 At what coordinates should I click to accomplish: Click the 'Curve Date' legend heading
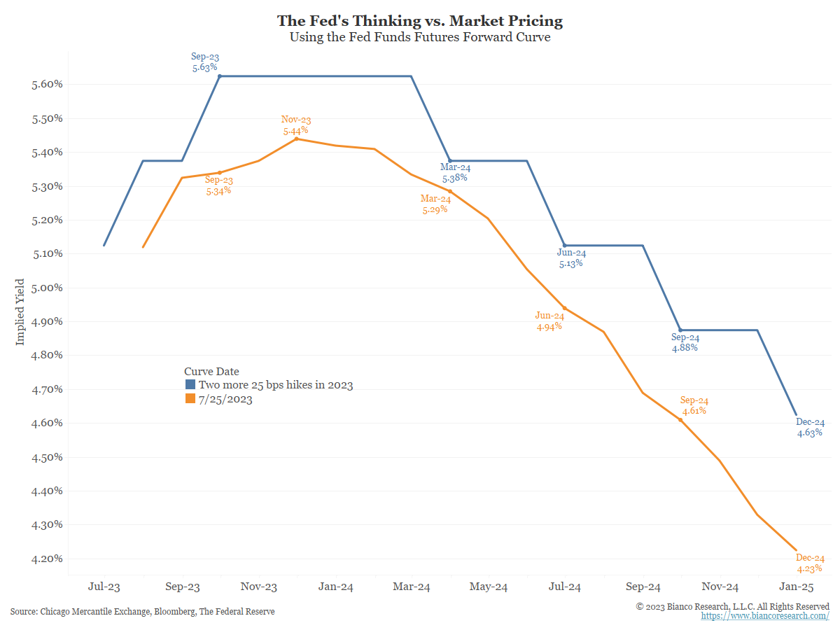[211, 371]
